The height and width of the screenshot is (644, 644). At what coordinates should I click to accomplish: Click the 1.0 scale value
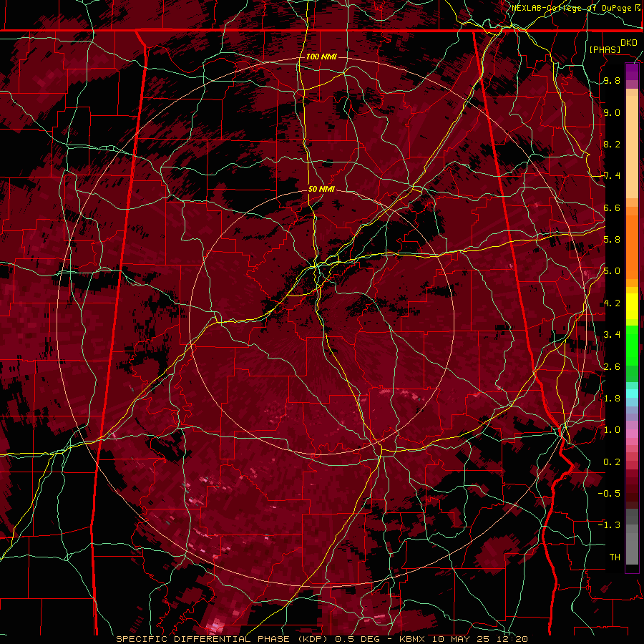(x=612, y=430)
